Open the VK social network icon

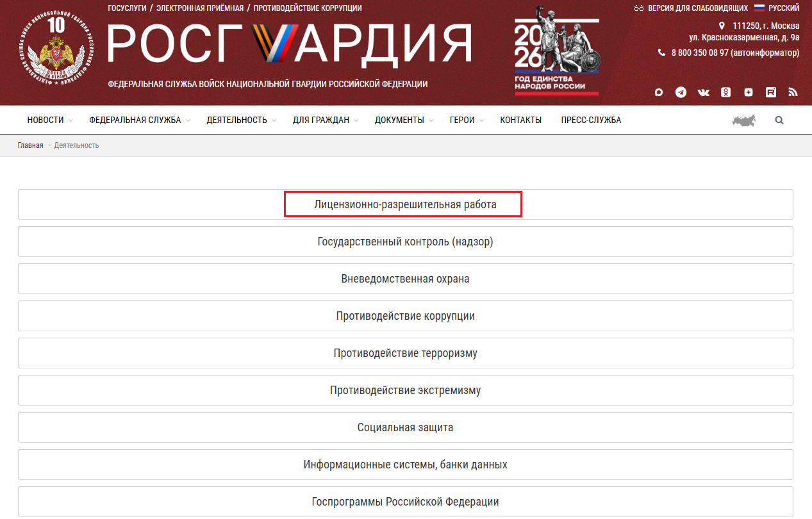(x=704, y=92)
